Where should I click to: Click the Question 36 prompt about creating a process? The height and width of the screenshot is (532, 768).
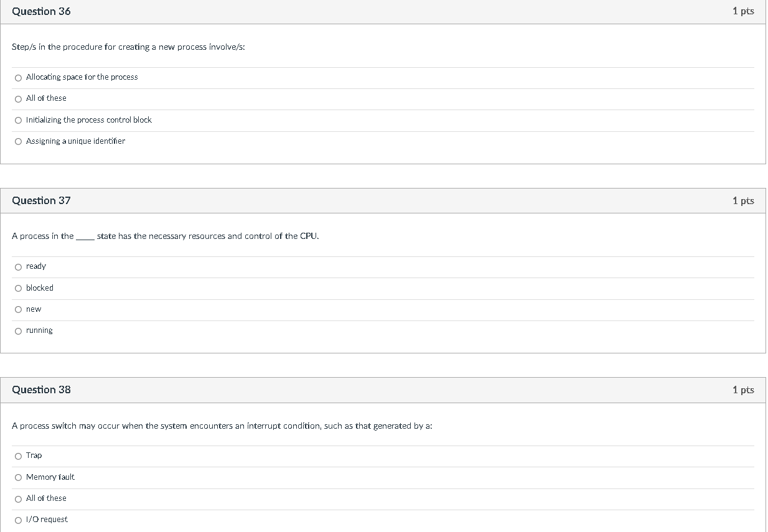click(x=128, y=47)
